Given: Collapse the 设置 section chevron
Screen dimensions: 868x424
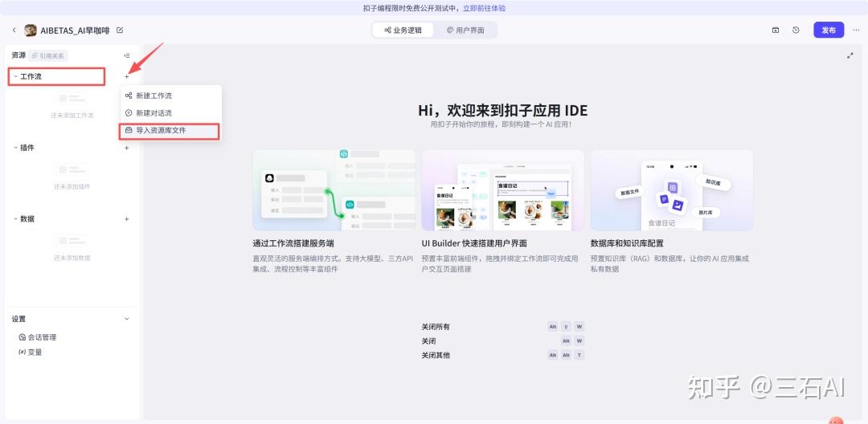Looking at the screenshot, I should click(x=126, y=319).
